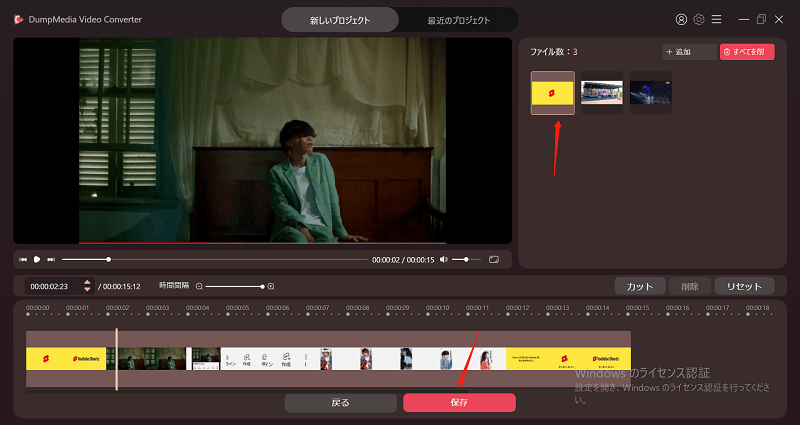Open the user account icon

click(x=681, y=19)
